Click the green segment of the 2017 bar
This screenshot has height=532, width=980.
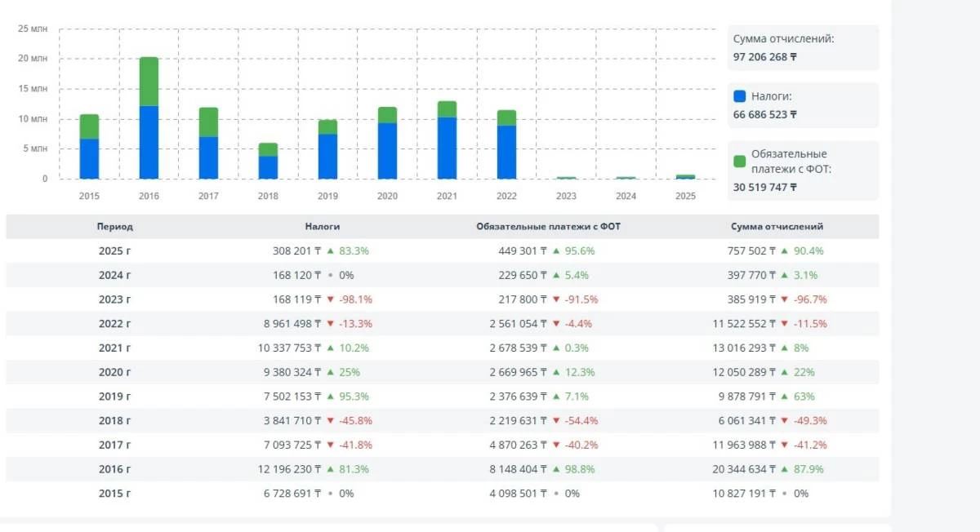click(208, 122)
